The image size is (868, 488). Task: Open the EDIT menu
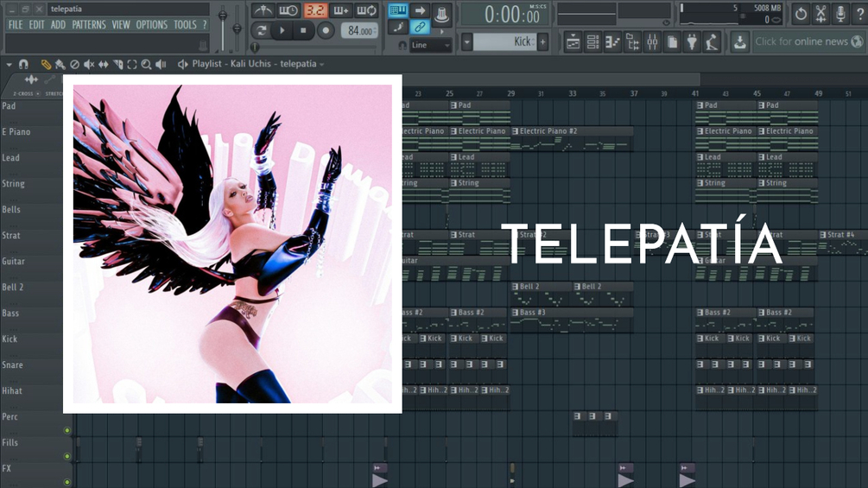tap(36, 25)
